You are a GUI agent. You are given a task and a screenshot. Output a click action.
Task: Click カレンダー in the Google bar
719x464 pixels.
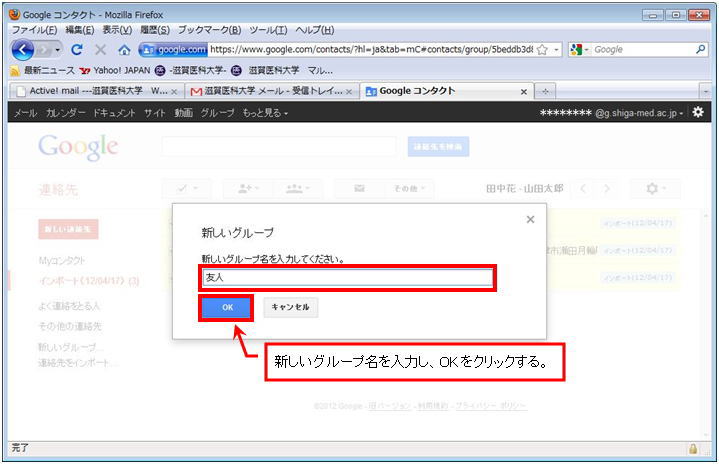(65, 113)
